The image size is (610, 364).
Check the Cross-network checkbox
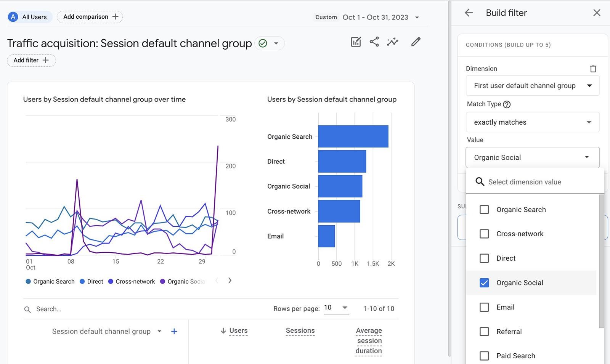[484, 234]
